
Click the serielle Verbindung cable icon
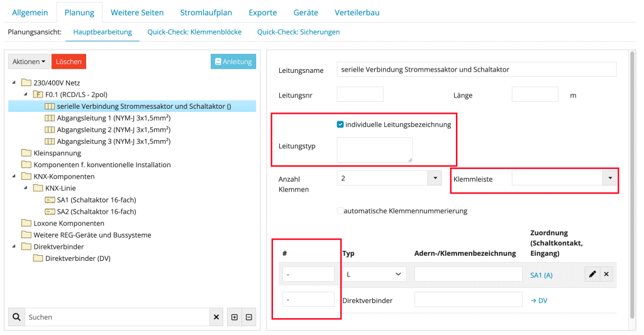point(49,106)
